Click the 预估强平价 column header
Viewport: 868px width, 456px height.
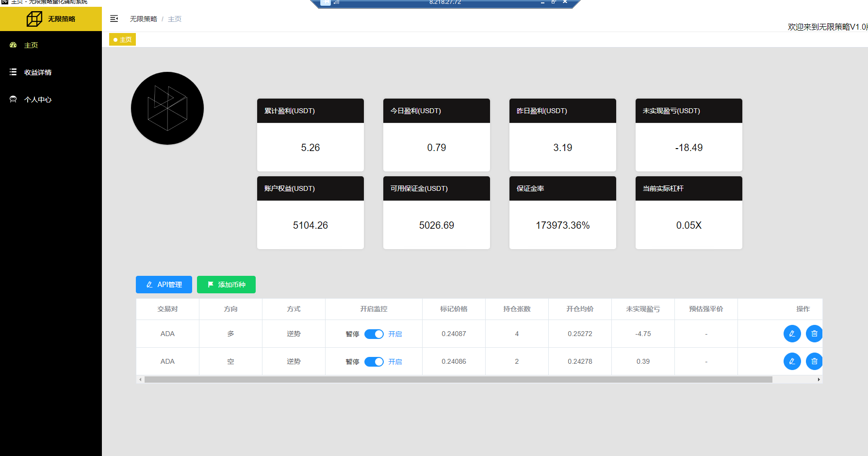706,309
